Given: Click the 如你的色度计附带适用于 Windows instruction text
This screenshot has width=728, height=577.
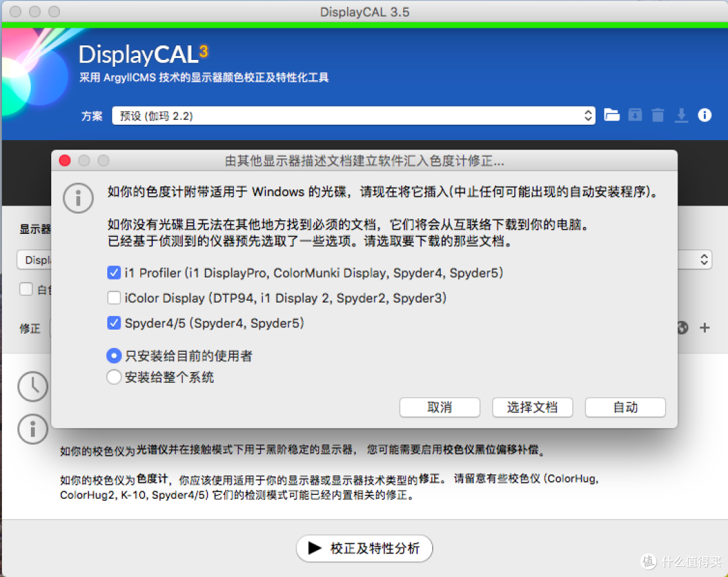Looking at the screenshot, I should (x=383, y=191).
